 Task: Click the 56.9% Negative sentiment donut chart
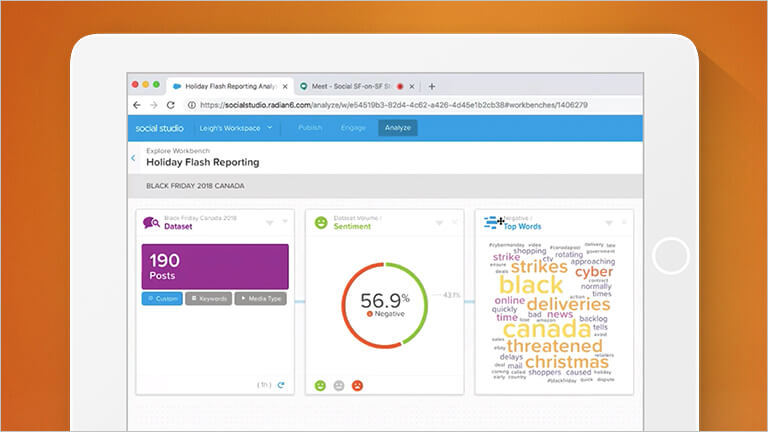(x=384, y=306)
